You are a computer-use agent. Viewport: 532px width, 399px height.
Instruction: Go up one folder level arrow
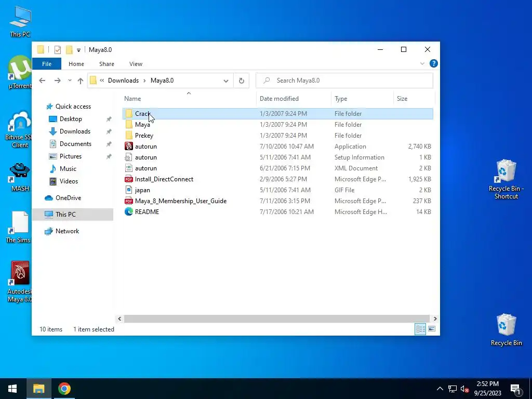click(x=81, y=81)
